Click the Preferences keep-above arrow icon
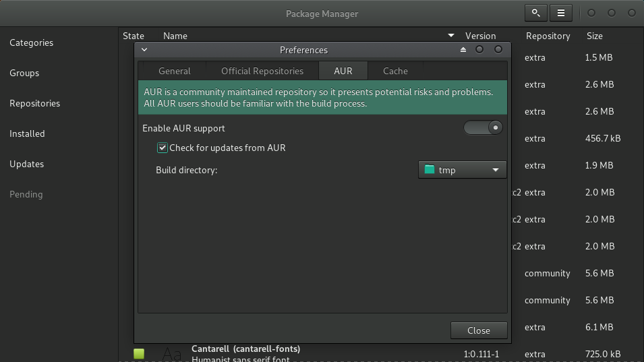644x362 pixels. tap(463, 50)
